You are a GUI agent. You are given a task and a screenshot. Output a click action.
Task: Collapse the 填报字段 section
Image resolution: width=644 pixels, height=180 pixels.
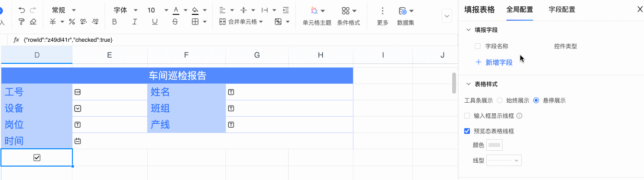(x=468, y=30)
